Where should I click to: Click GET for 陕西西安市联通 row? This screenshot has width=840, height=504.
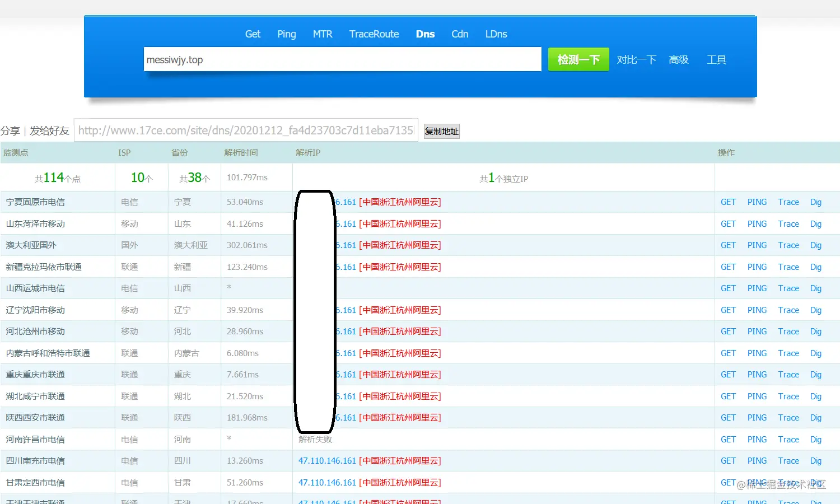click(728, 418)
